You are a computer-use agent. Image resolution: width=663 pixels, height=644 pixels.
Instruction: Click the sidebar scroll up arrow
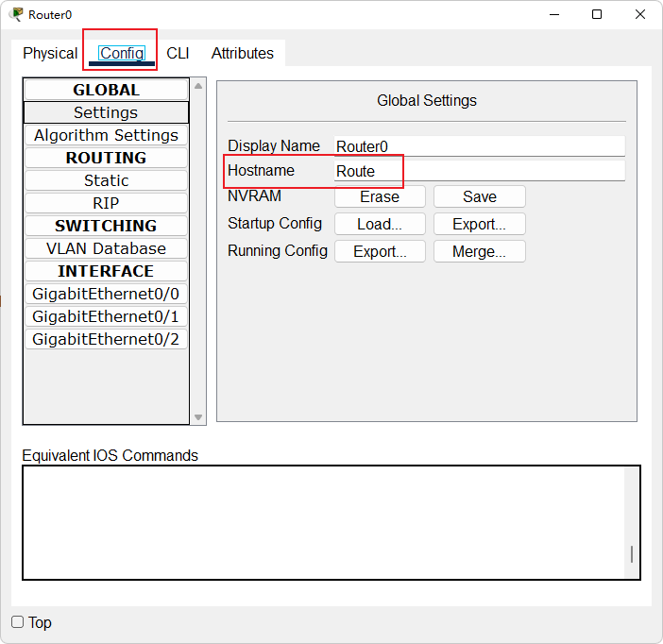pyautogui.click(x=198, y=86)
